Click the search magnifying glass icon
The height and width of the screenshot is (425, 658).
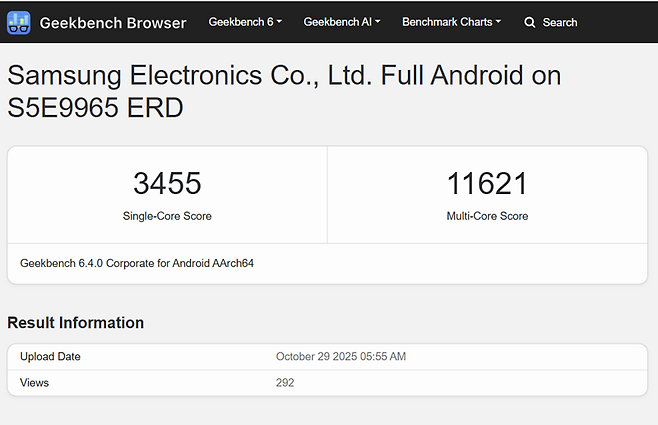click(x=530, y=22)
